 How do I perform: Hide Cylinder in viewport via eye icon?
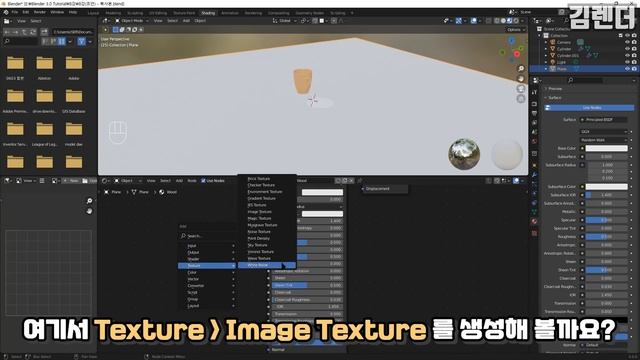(x=627, y=49)
